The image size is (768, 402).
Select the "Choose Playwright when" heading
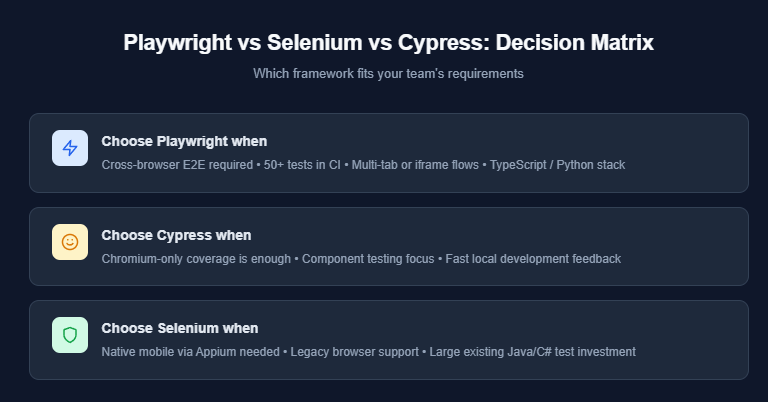tap(184, 141)
